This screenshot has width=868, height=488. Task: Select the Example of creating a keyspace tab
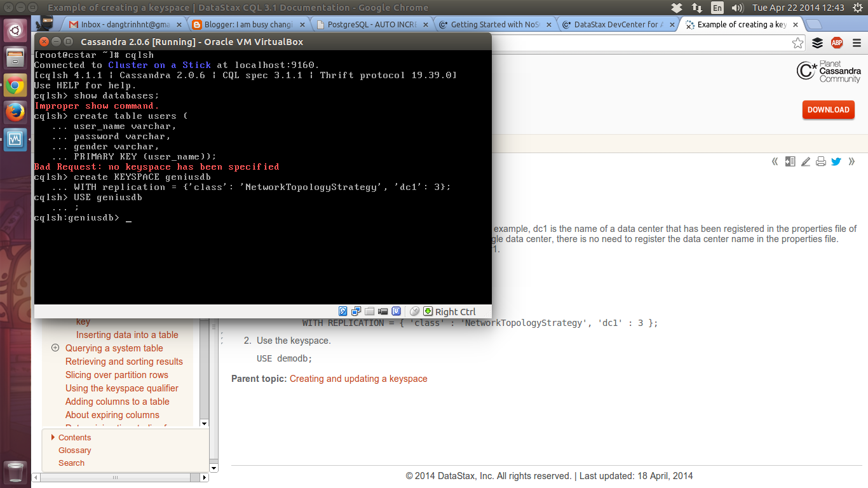[x=742, y=25]
